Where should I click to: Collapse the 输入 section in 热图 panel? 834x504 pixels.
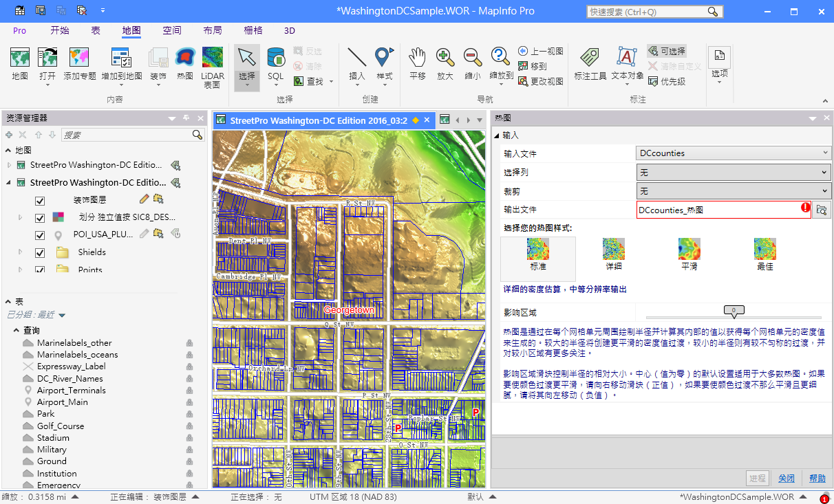(x=497, y=135)
